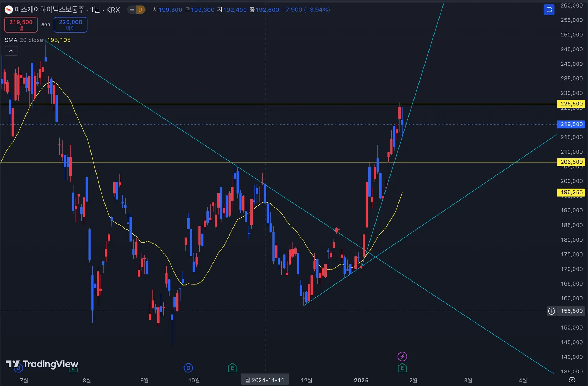Click the SK hynix symbol logo icon
This screenshot has height=386, width=588.
tap(9, 10)
